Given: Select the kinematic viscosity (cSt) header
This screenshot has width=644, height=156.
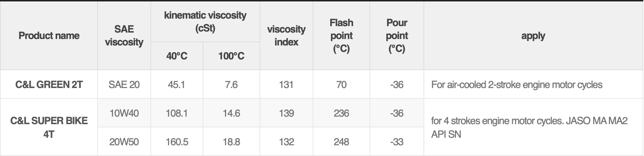Looking at the screenshot, I should coord(205,22).
